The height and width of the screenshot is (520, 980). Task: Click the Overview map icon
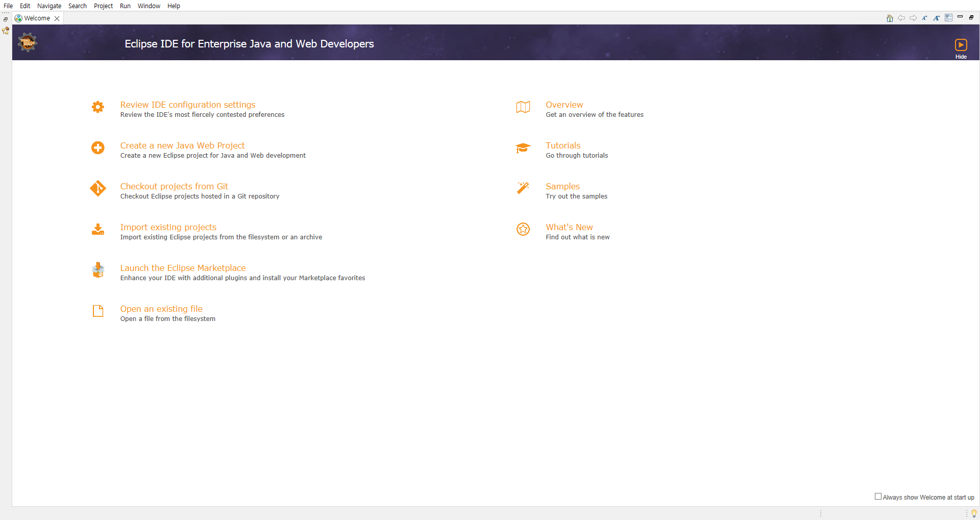523,107
